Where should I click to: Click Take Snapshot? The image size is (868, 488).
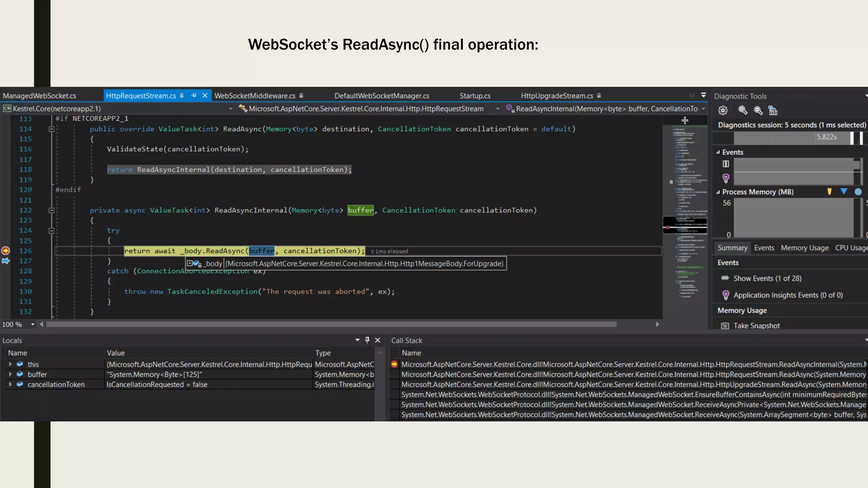(x=757, y=326)
